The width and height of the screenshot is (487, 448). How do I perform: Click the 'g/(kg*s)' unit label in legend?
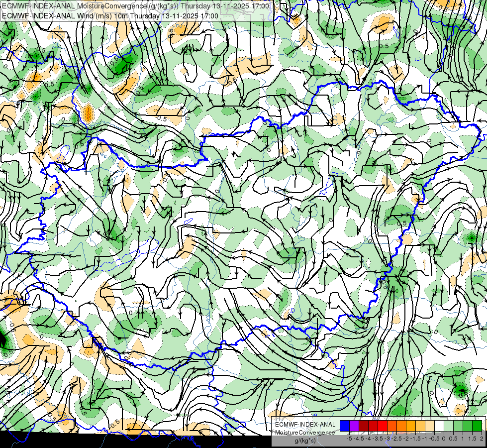point(305,441)
